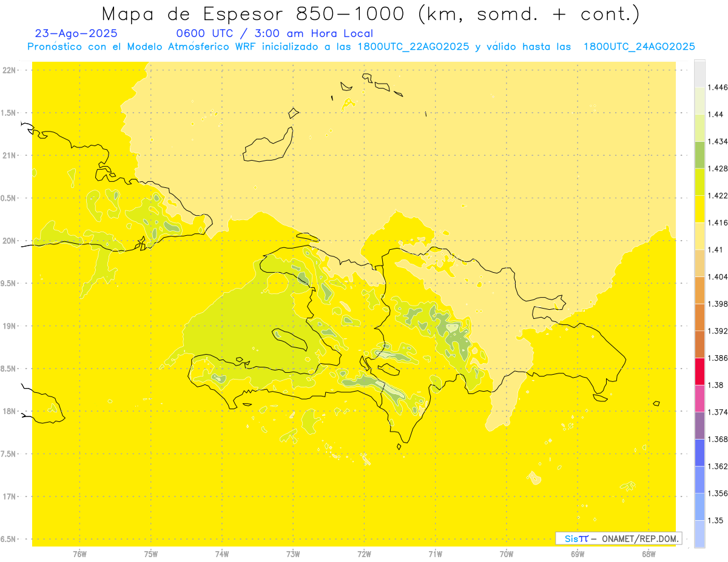
Task: Click the '18N' latitude label
Action: point(9,411)
